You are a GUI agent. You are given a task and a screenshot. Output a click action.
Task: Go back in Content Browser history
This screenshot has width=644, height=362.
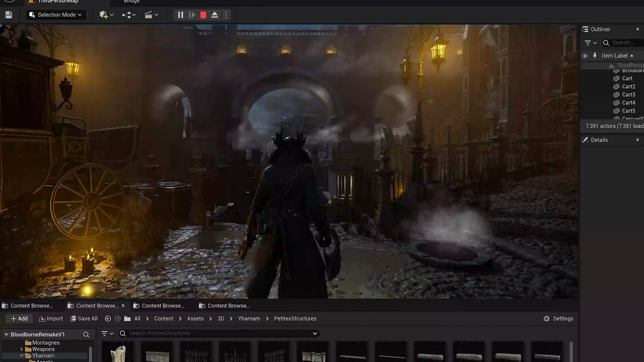tap(108, 319)
